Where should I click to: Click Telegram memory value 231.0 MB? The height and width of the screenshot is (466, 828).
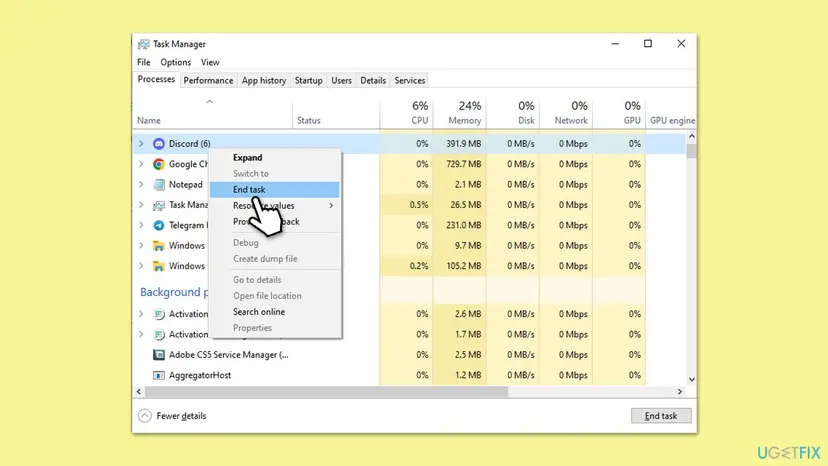(x=464, y=225)
